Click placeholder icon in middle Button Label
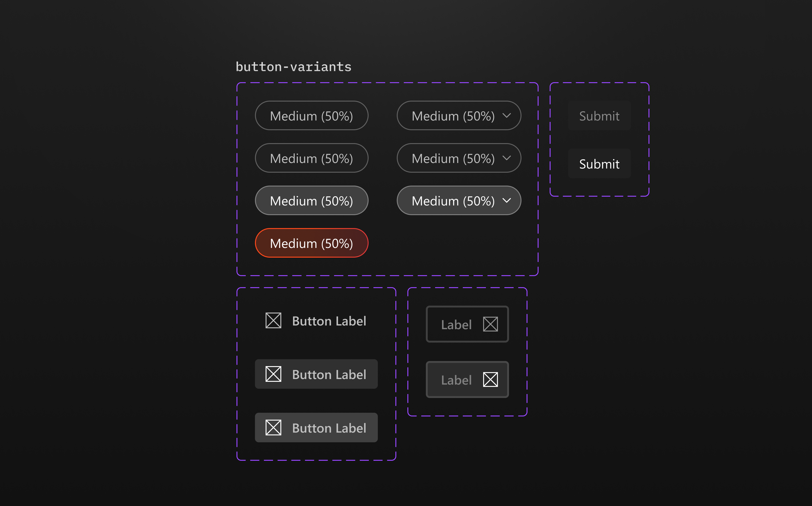The width and height of the screenshot is (812, 506). [x=273, y=374]
